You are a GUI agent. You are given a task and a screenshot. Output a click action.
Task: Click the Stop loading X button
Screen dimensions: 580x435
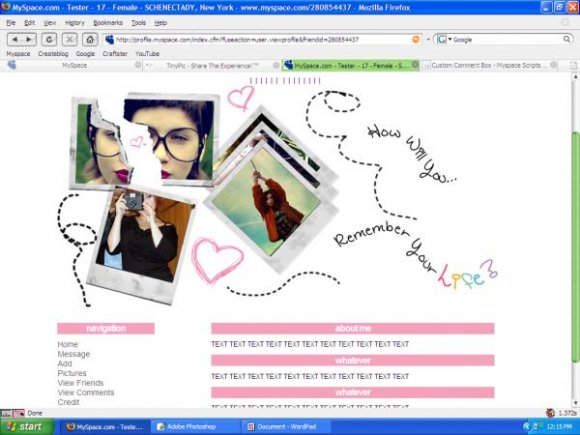69,39
